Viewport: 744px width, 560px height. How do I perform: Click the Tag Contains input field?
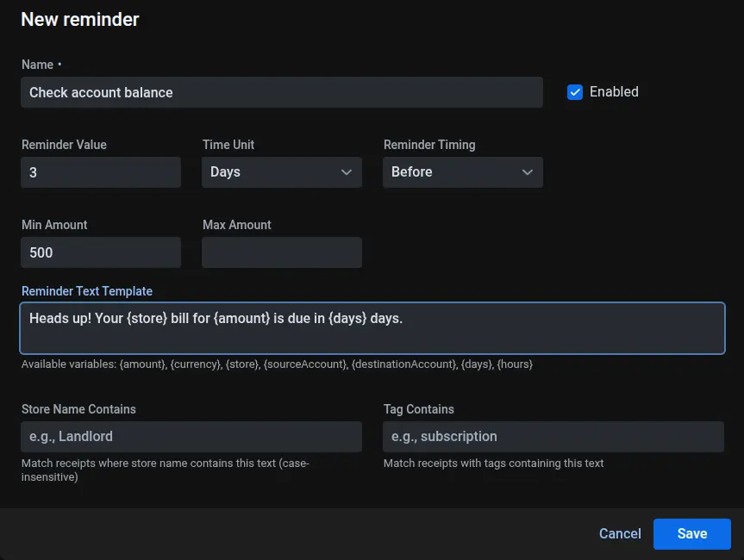[x=553, y=437]
